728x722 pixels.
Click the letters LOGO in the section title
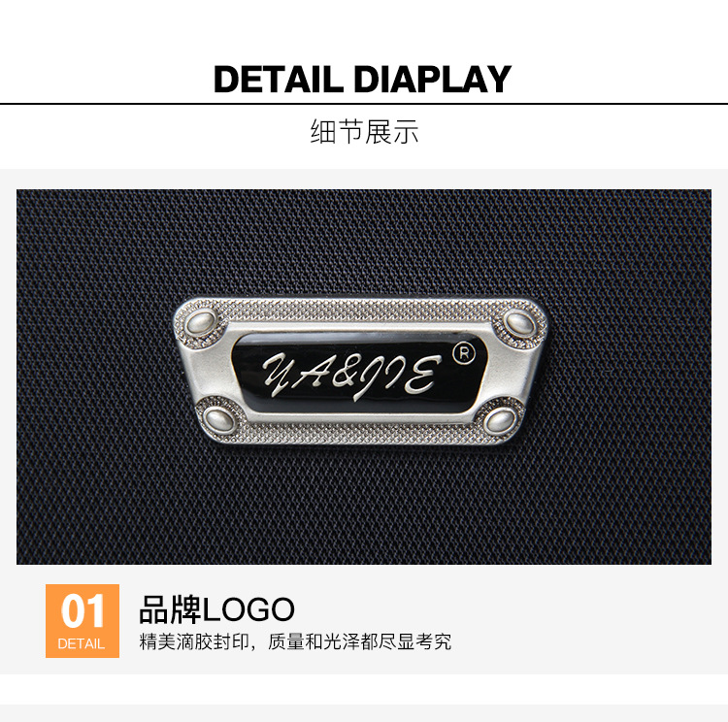[248, 609]
